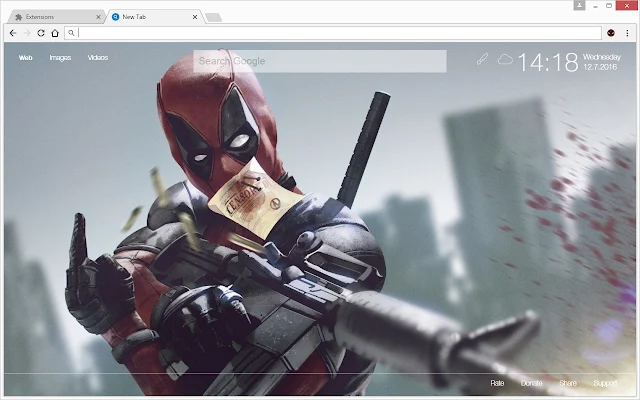Viewport: 640px width, 400px height.
Task: Reload the current page
Action: (x=41, y=33)
